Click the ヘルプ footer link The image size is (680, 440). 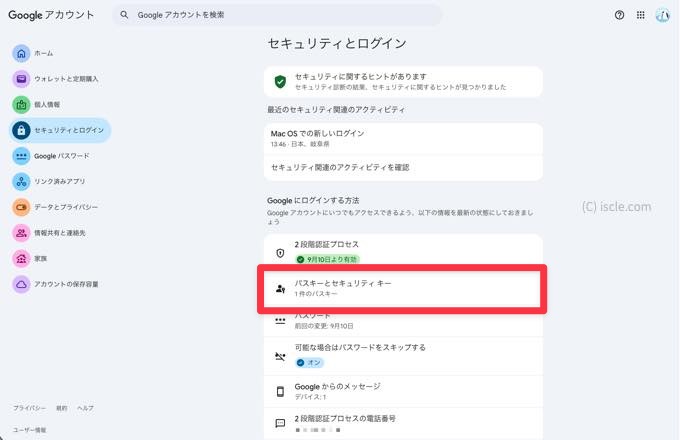pyautogui.click(x=85, y=408)
